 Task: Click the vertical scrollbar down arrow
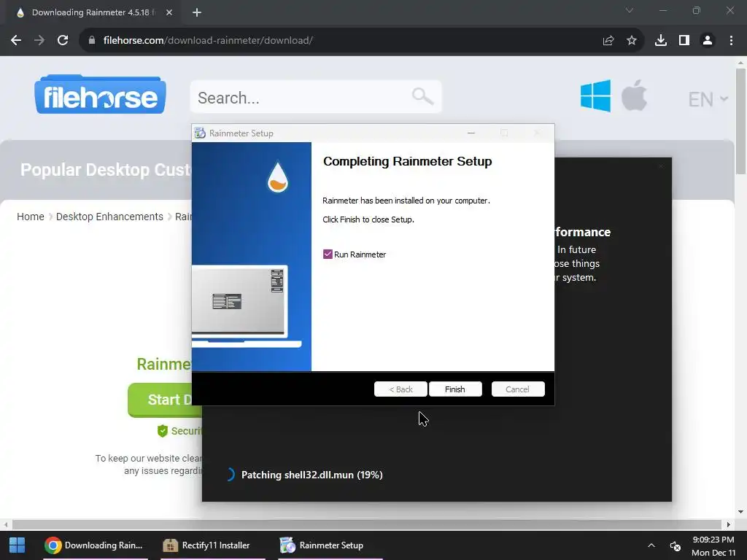tap(740, 512)
